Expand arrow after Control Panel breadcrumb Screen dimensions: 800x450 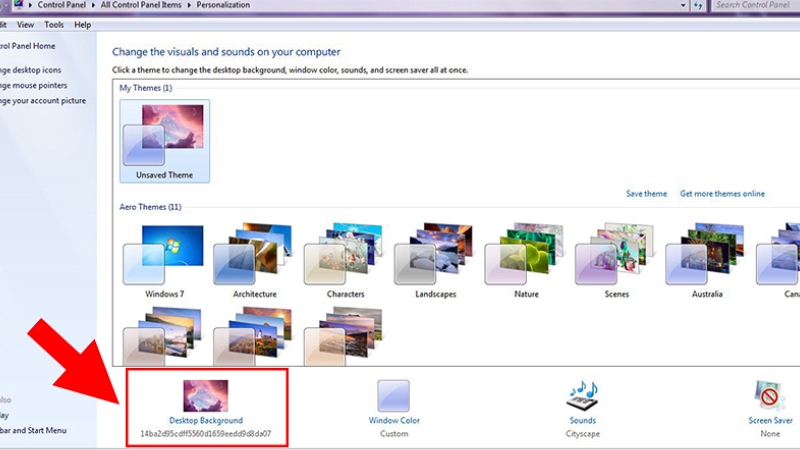[93, 5]
